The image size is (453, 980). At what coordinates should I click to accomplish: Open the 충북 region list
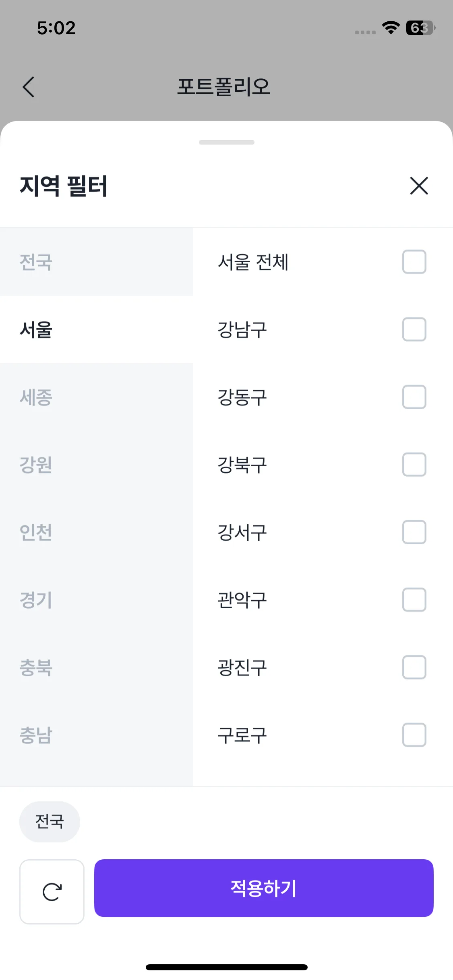point(96,667)
